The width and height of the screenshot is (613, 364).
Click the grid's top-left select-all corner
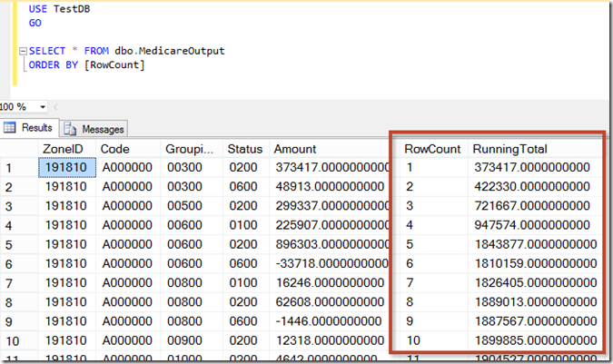18,149
